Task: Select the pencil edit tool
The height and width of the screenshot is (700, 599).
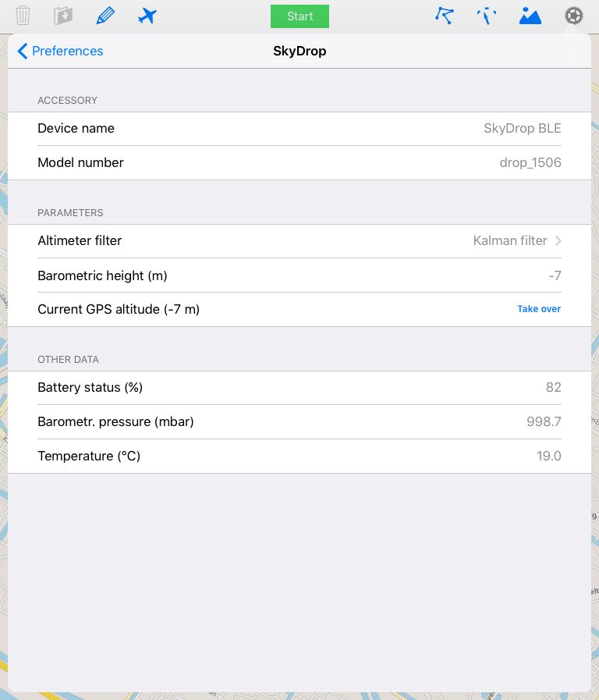Action: [105, 16]
